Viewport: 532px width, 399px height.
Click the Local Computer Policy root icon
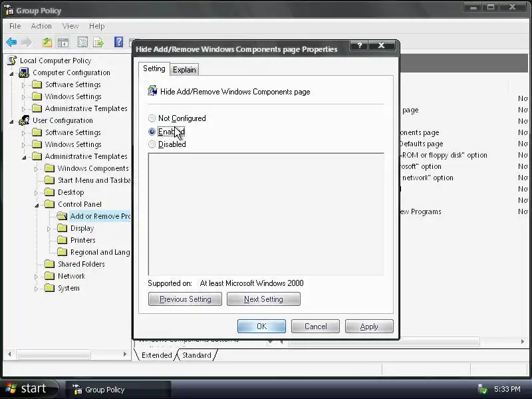pos(12,61)
